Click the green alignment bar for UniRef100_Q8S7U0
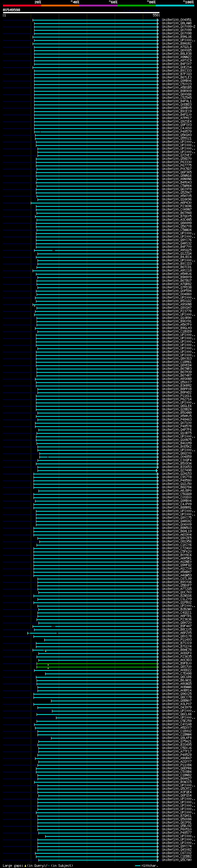Viewport: 197px width, 868px height. point(97,667)
